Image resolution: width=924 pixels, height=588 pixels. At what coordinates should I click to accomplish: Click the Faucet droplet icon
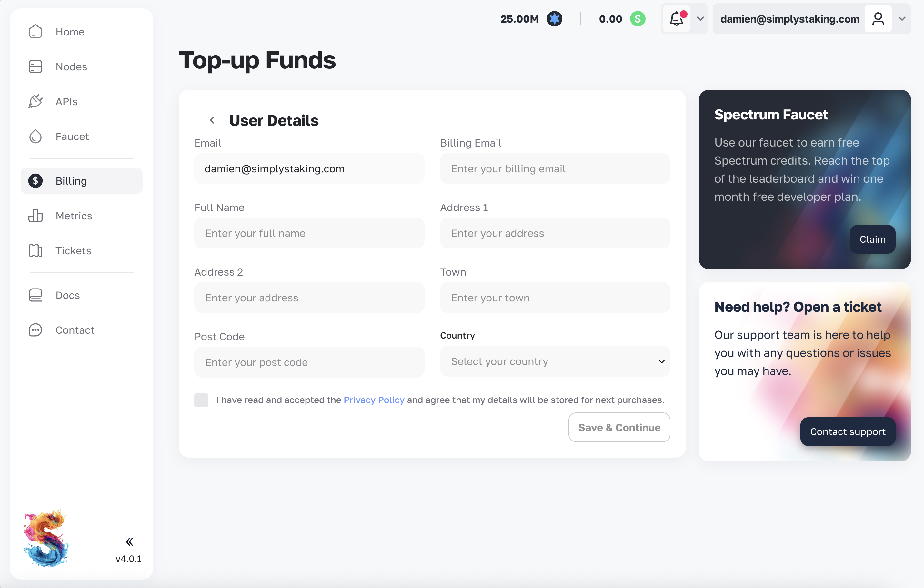[35, 136]
